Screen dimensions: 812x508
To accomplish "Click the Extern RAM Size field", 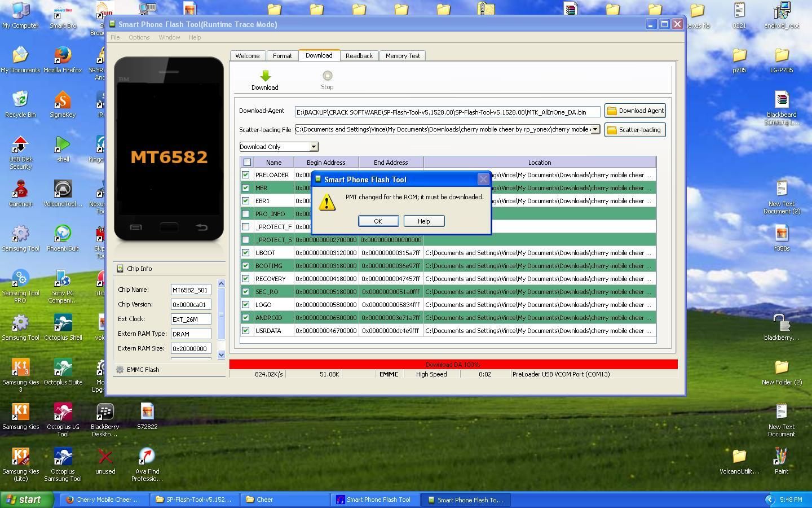I will [x=191, y=349].
